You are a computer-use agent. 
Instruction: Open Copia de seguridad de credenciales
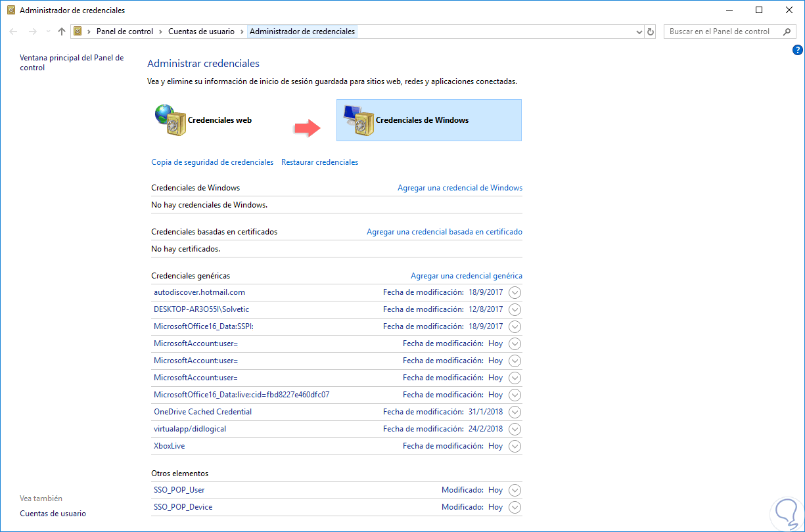[212, 162]
